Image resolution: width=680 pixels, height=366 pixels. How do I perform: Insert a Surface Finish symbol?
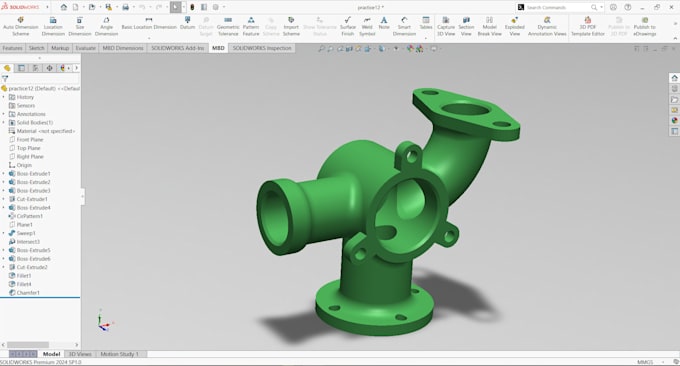pos(347,26)
